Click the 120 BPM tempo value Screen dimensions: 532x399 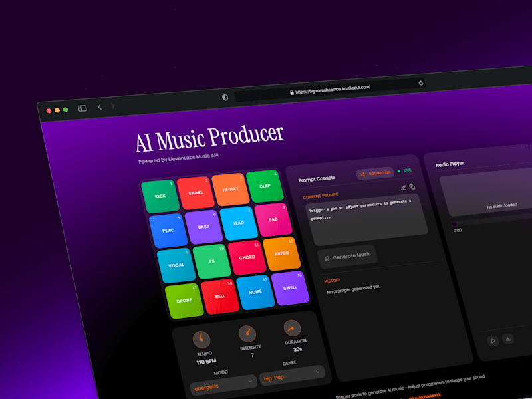click(x=206, y=362)
